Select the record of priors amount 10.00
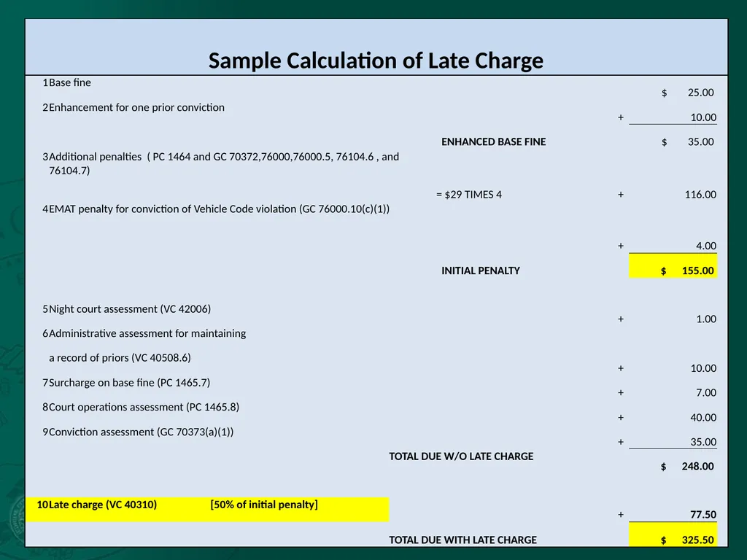 coord(703,368)
